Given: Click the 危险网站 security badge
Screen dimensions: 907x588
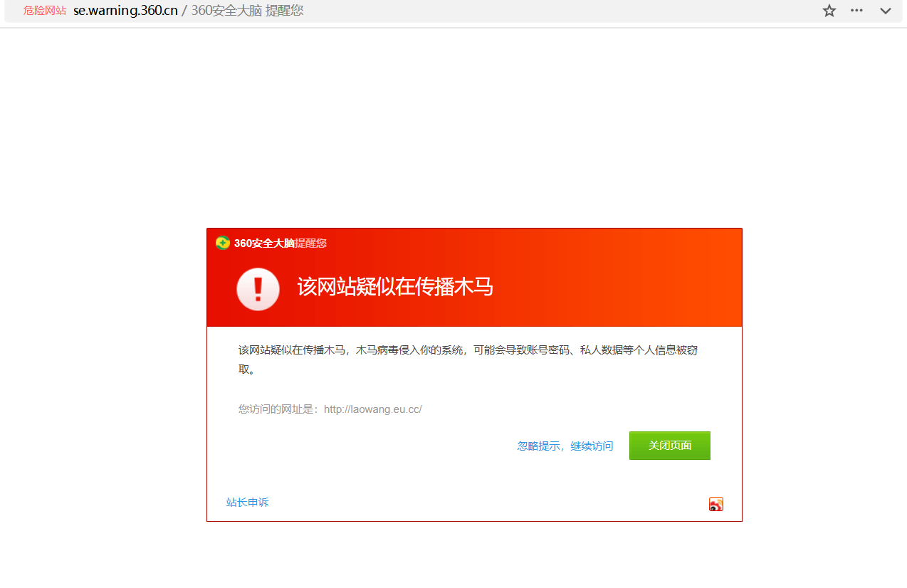Looking at the screenshot, I should point(45,11).
